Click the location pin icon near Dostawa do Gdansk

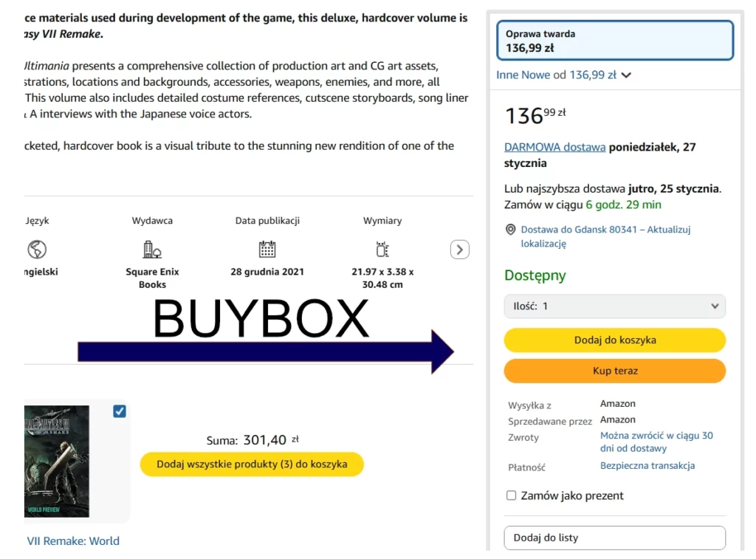511,229
